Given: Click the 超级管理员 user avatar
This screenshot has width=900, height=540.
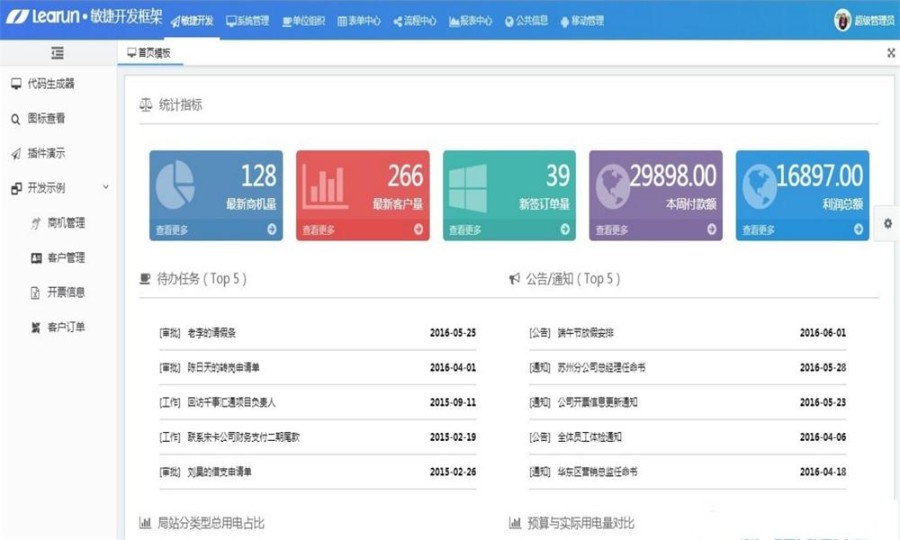Looking at the screenshot, I should [843, 21].
